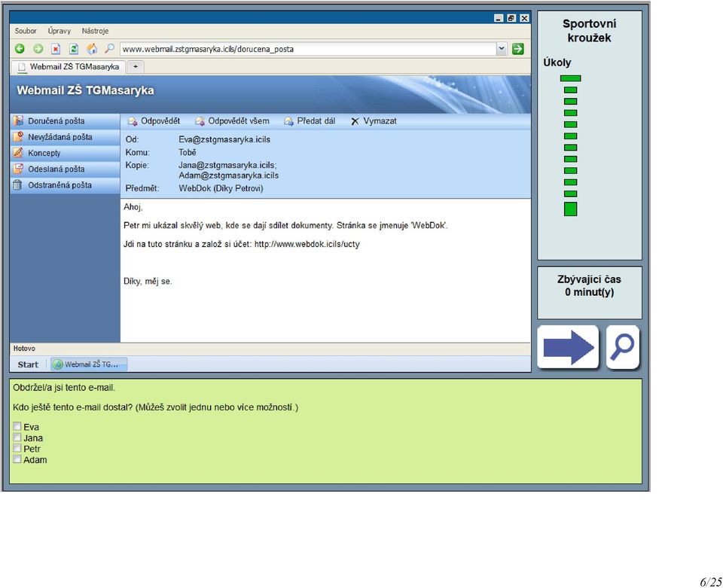723x588 pixels.
Task: Open the Nástroje menu
Action: [x=95, y=31]
